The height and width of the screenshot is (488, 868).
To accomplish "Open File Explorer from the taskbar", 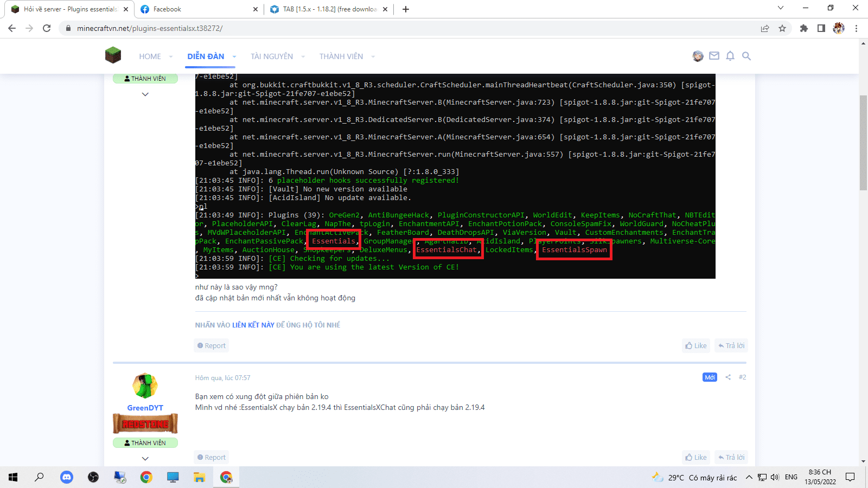I will tap(200, 477).
